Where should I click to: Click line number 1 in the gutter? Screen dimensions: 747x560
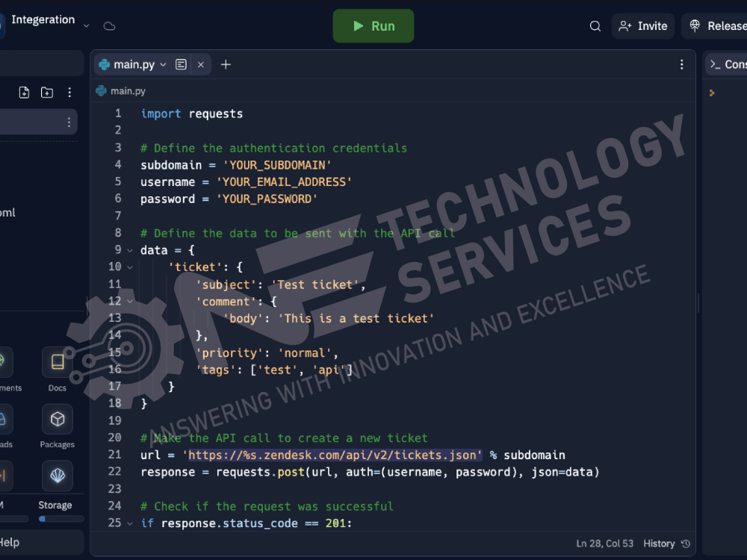coord(118,113)
